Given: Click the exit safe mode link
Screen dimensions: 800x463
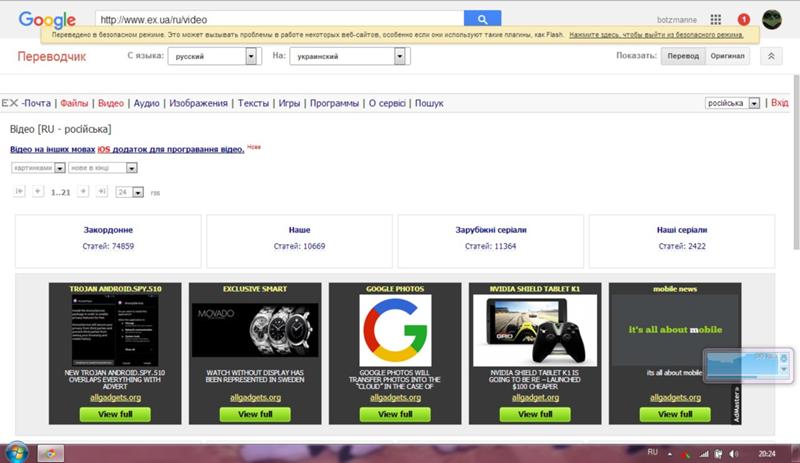Looking at the screenshot, I should 656,35.
